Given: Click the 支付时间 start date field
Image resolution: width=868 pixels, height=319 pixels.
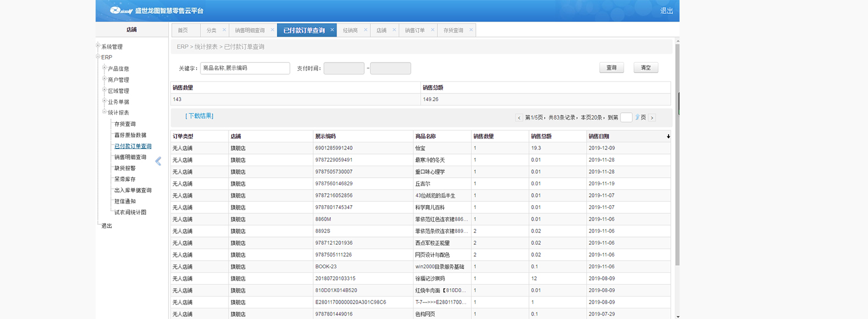Looking at the screenshot, I should 344,68.
